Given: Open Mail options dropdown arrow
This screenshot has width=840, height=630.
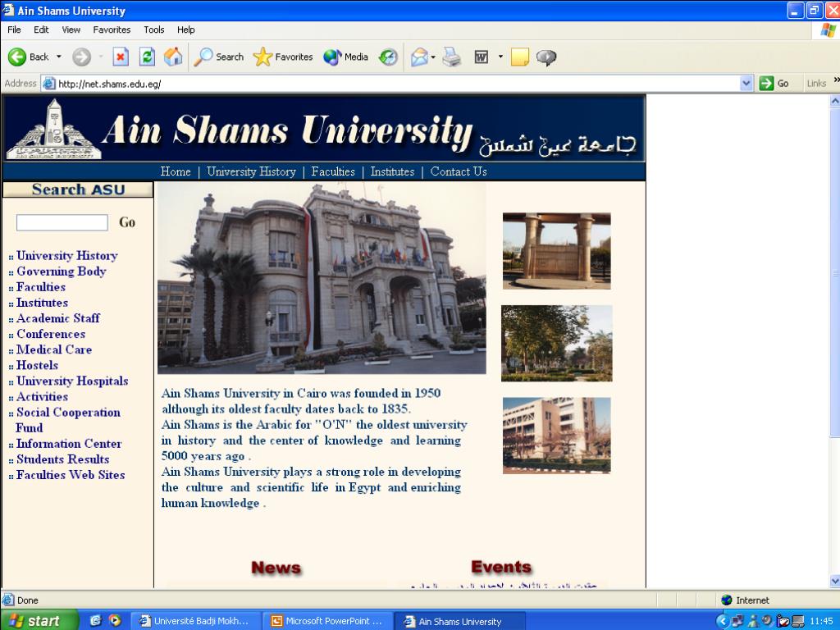Looking at the screenshot, I should coord(433,57).
